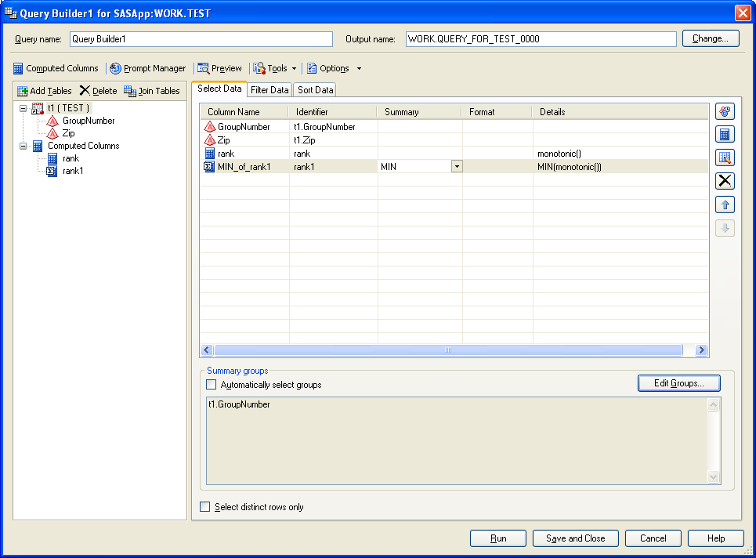This screenshot has height=558, width=756.
Task: Click the Add Tables icon
Action: pos(45,91)
